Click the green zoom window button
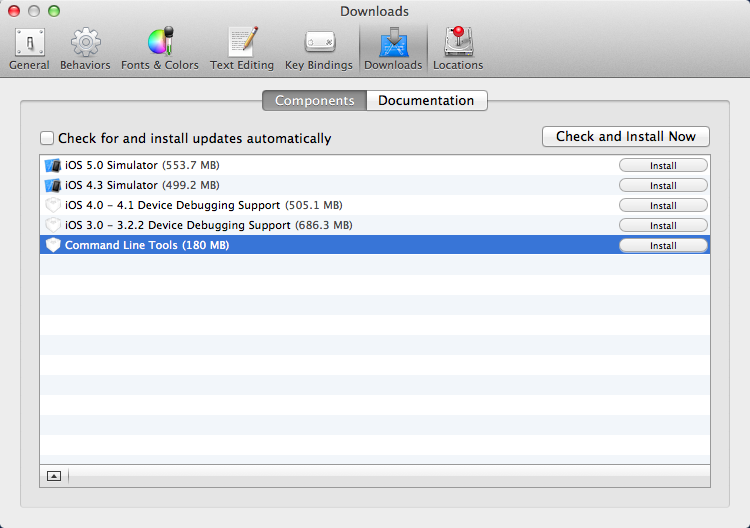 pyautogui.click(x=54, y=11)
